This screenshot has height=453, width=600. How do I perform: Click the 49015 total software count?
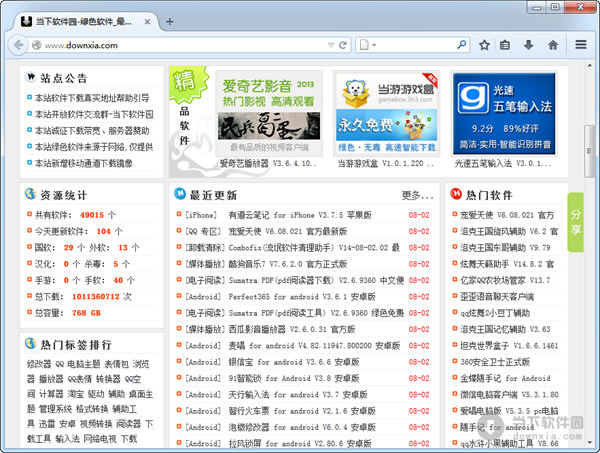click(92, 215)
